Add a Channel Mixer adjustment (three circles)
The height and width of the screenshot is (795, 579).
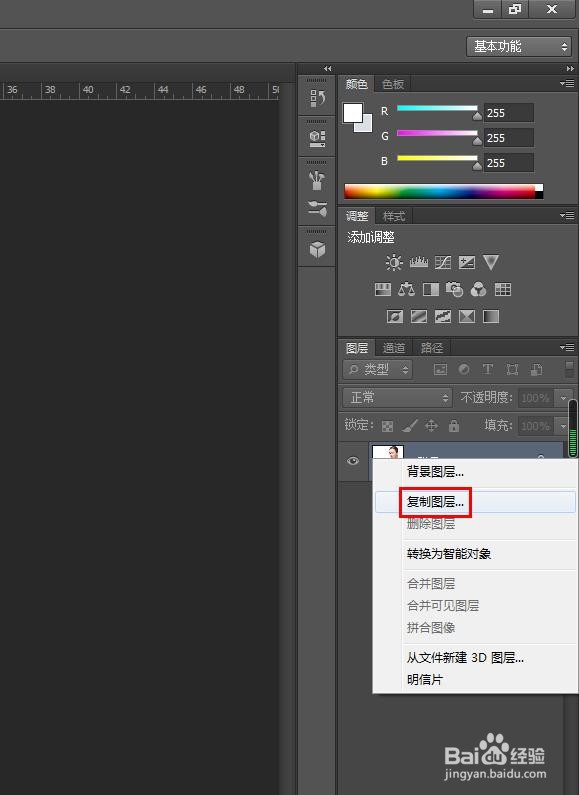click(x=479, y=290)
